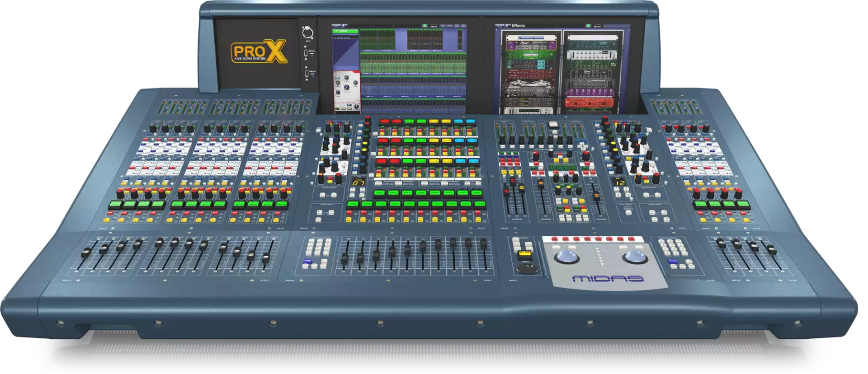Grab the leftmost fader on the far-left bank

[x=86, y=253]
